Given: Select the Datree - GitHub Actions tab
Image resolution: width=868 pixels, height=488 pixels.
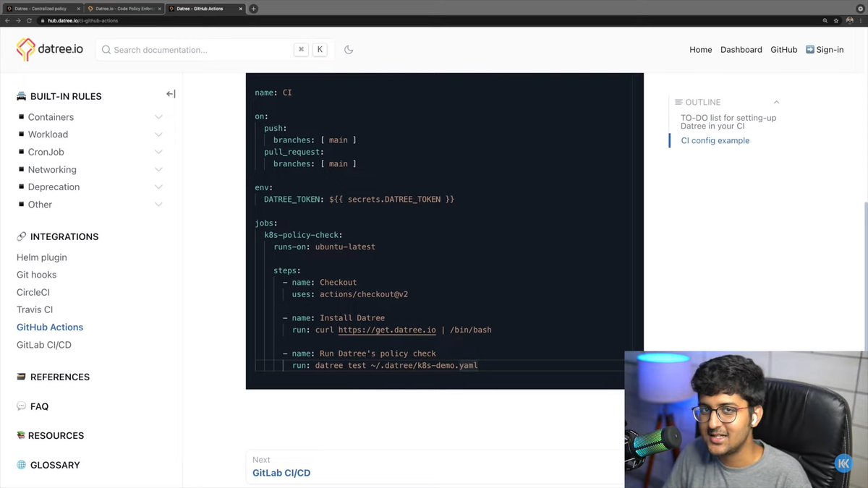Looking at the screenshot, I should [x=207, y=9].
